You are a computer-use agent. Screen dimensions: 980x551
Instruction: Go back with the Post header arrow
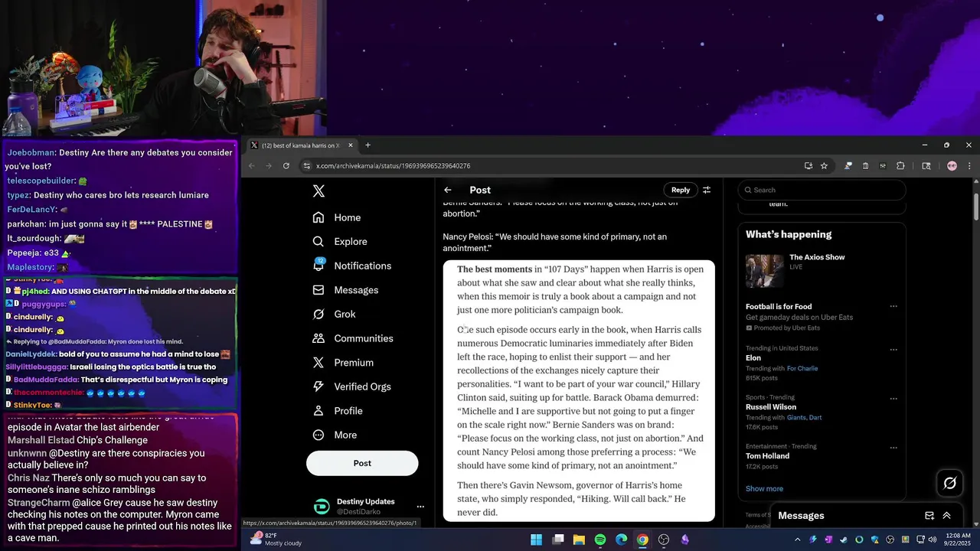[x=448, y=190]
